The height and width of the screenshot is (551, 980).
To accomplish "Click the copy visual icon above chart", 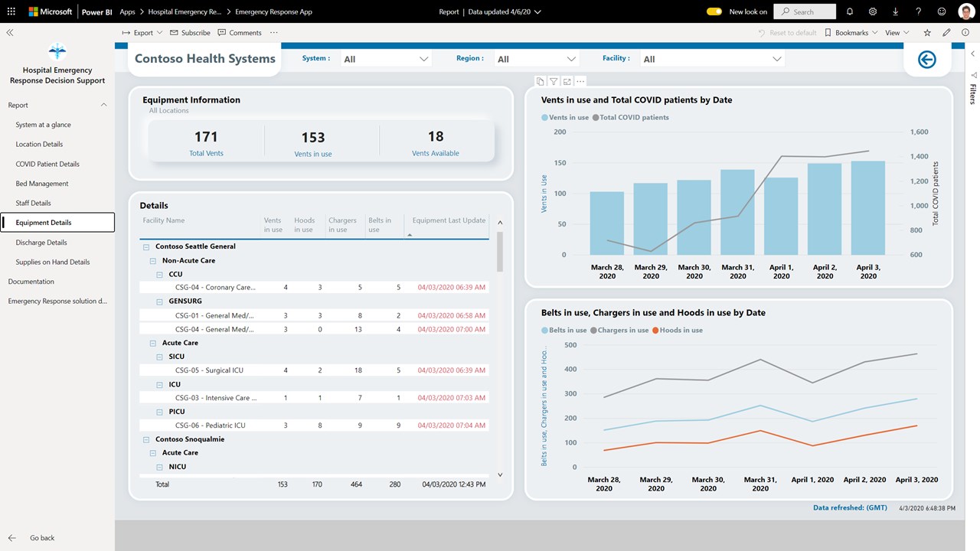I will pyautogui.click(x=541, y=81).
